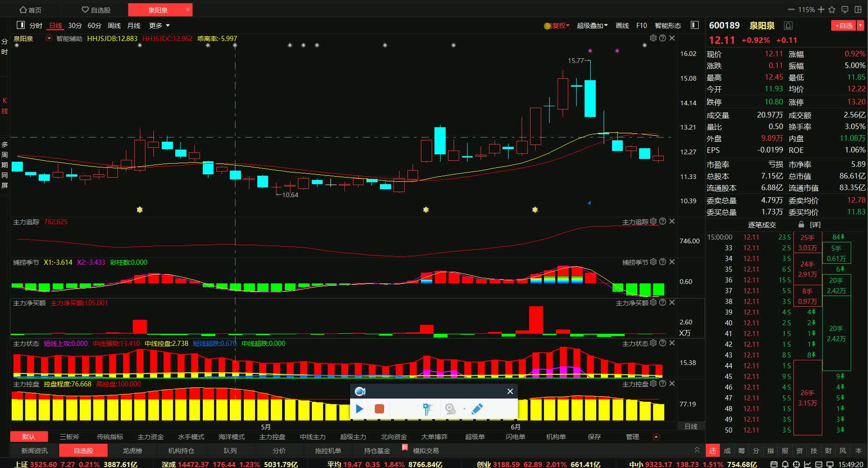Image resolution: width=868 pixels, height=468 pixels.
Task: Click the recorder webcam settings icon
Action: coord(450,409)
